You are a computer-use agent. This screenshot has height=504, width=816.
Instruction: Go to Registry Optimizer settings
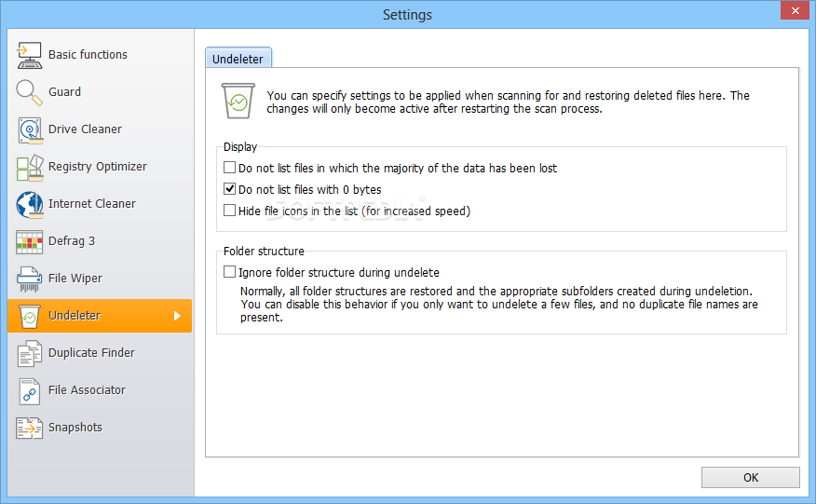pyautogui.click(x=97, y=167)
